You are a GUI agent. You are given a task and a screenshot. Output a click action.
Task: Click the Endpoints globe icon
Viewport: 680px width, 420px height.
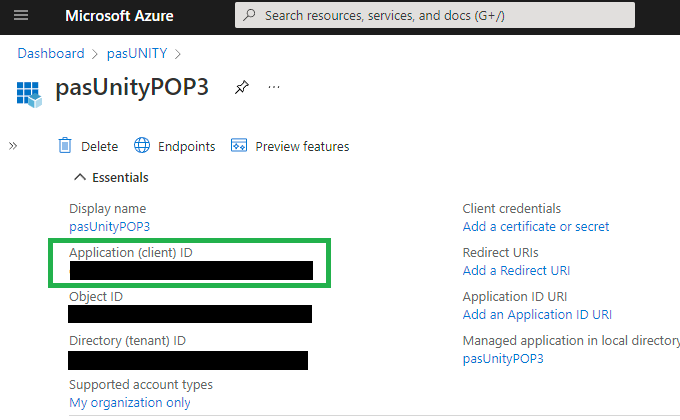click(142, 145)
